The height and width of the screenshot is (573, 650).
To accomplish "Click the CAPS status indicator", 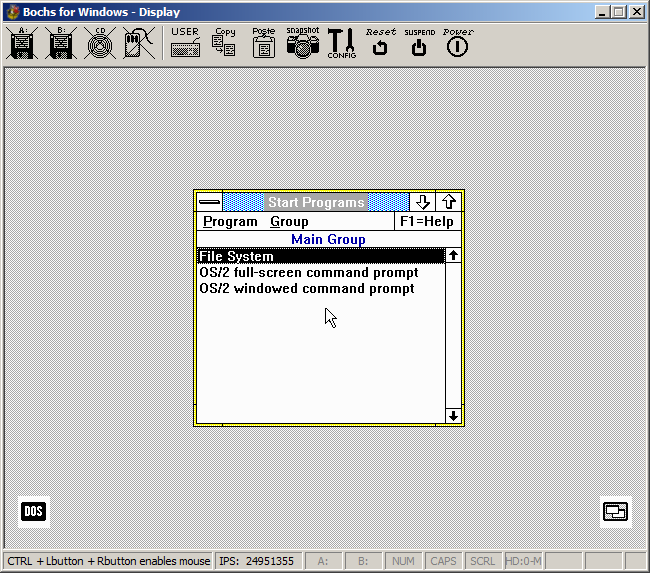I will coord(443,561).
